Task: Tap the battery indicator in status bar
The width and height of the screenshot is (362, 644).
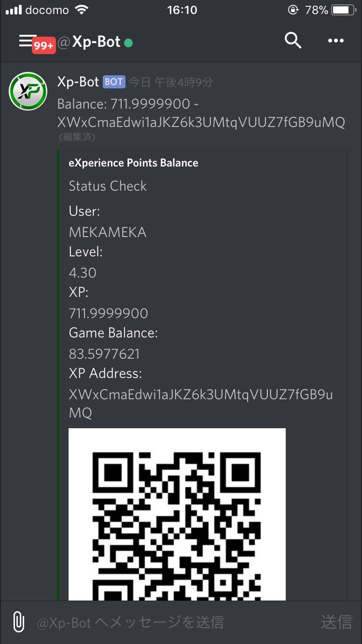Action: tap(342, 10)
